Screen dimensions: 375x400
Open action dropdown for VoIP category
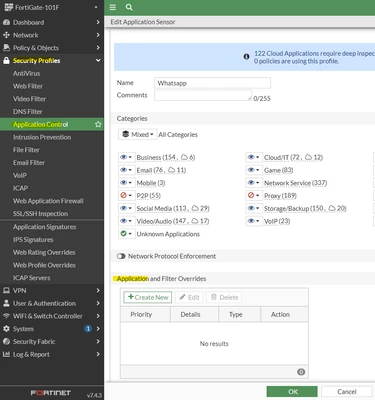click(254, 221)
